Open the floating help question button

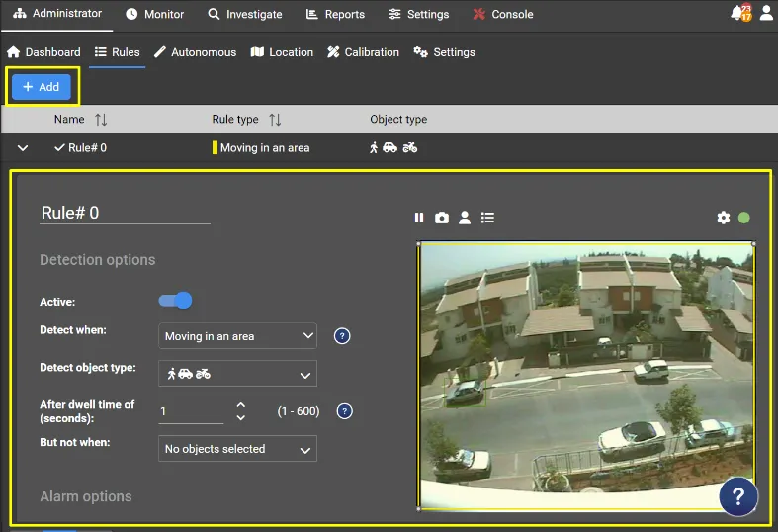tap(738, 496)
